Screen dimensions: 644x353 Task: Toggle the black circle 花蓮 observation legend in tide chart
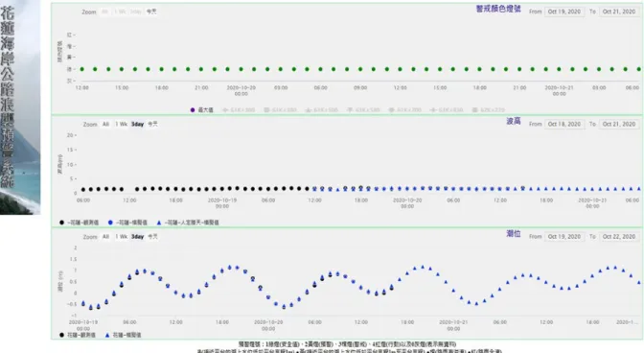78,336
